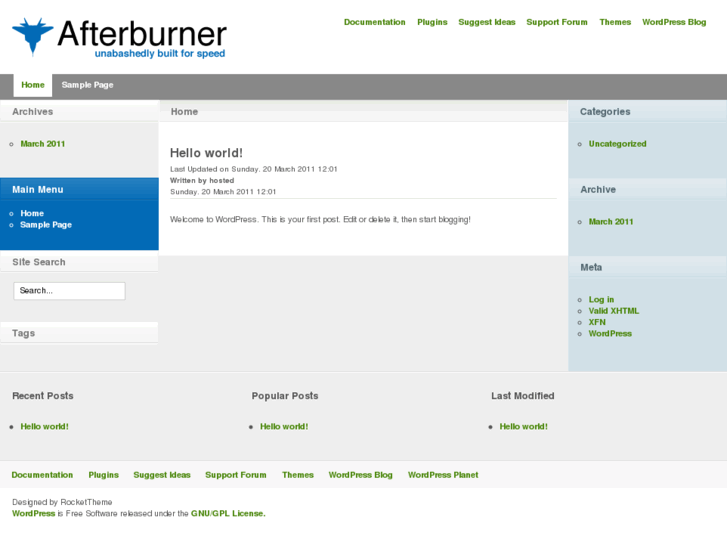The height and width of the screenshot is (545, 727).
Task: Open Suggest Ideas link in top header
Action: click(487, 22)
